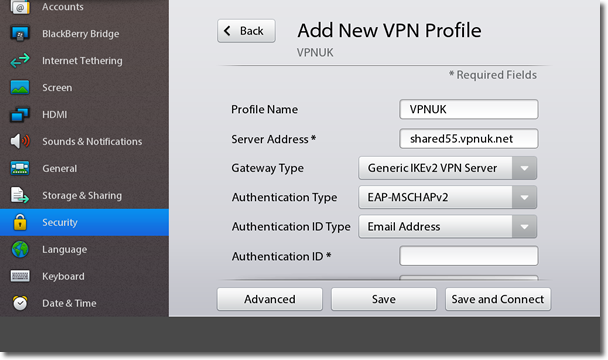The image size is (608, 360).
Task: Select the Security padlock icon
Action: [20, 222]
